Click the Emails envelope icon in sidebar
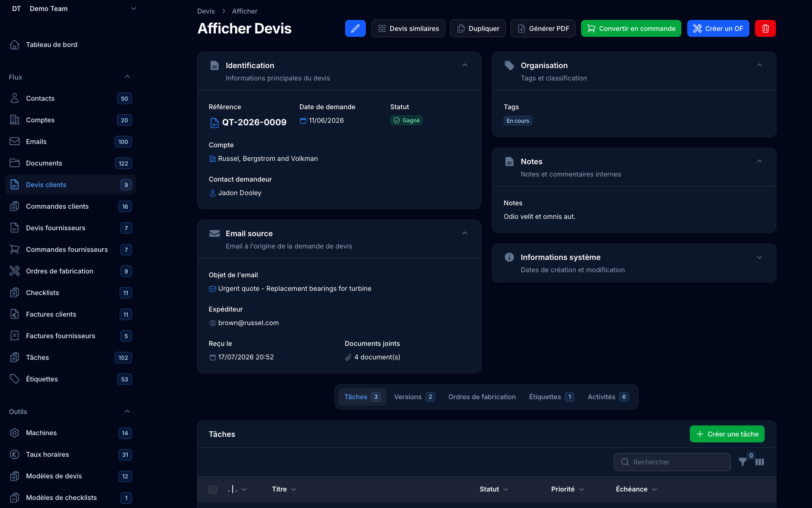 pos(15,141)
